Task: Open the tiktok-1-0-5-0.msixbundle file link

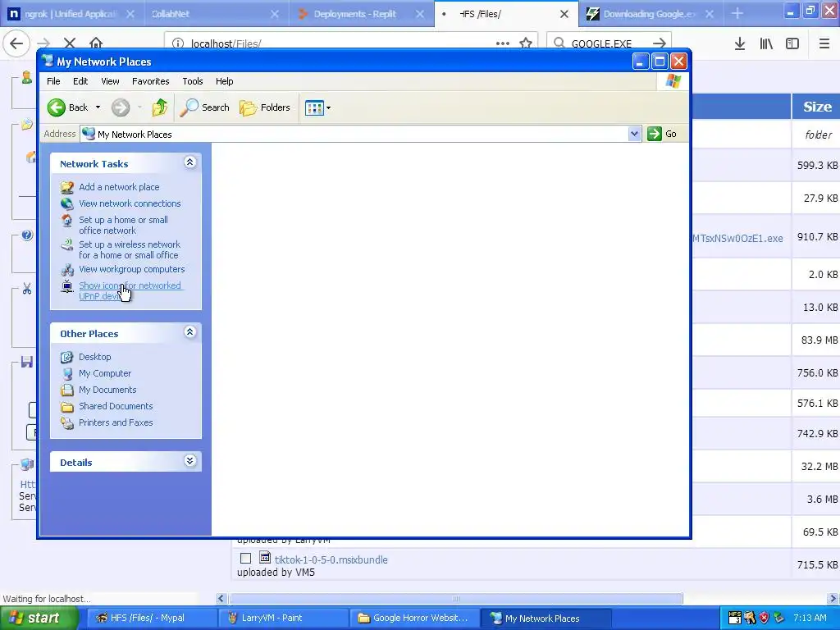Action: coord(331,559)
